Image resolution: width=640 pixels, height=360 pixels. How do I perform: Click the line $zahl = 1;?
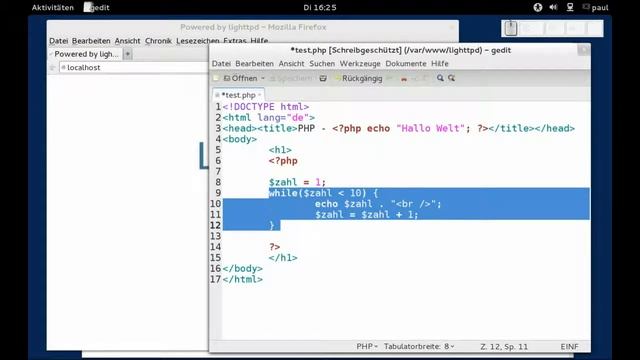point(297,182)
